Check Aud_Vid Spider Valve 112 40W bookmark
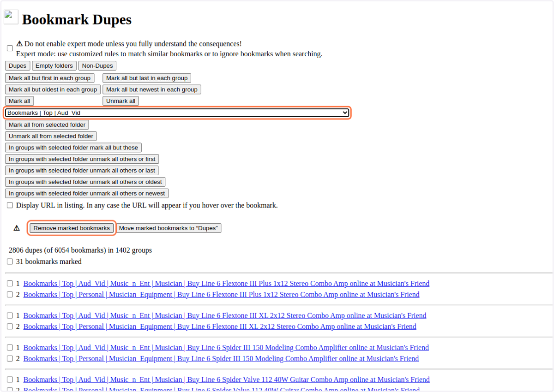This screenshot has width=554, height=392. [10, 380]
